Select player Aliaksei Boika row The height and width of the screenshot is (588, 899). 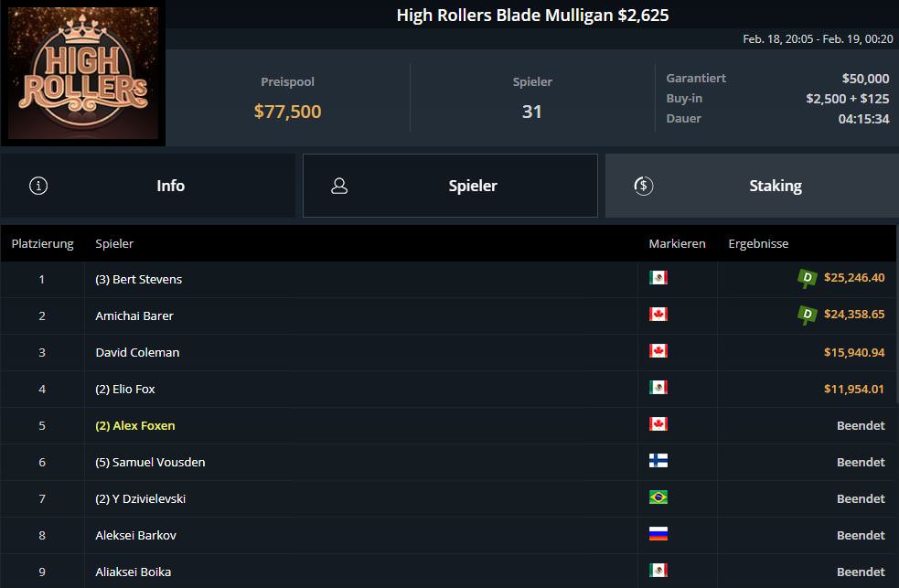[x=134, y=572]
